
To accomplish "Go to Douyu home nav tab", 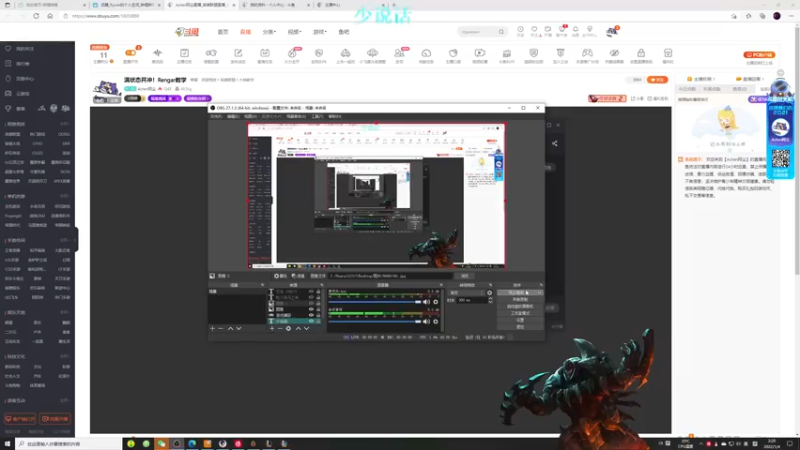I will click(223, 32).
